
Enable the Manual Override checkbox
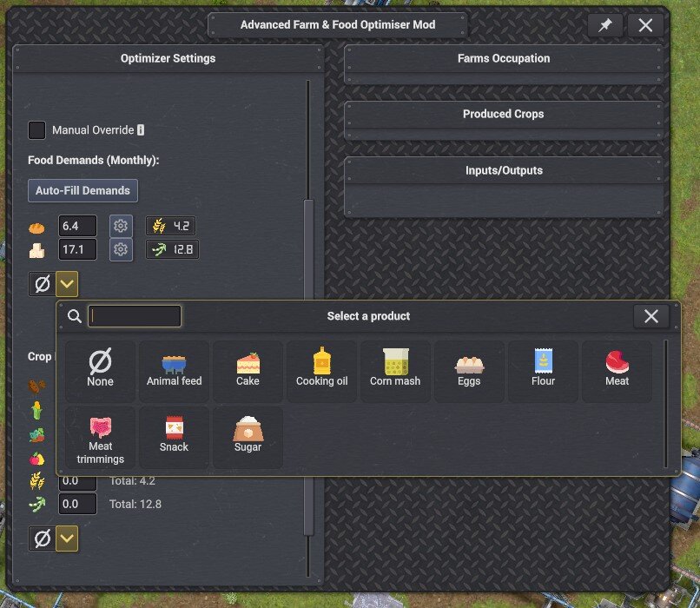coord(36,130)
